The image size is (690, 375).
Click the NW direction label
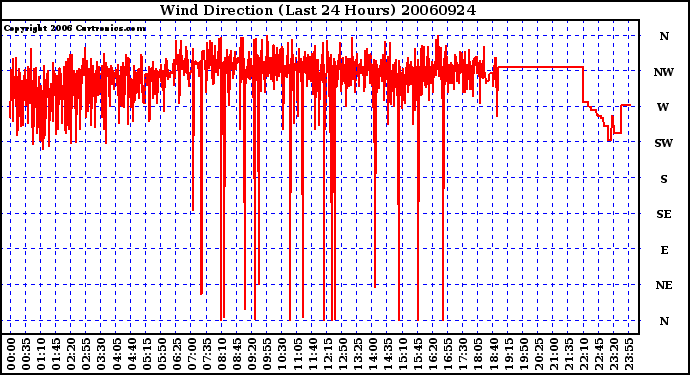(x=664, y=72)
